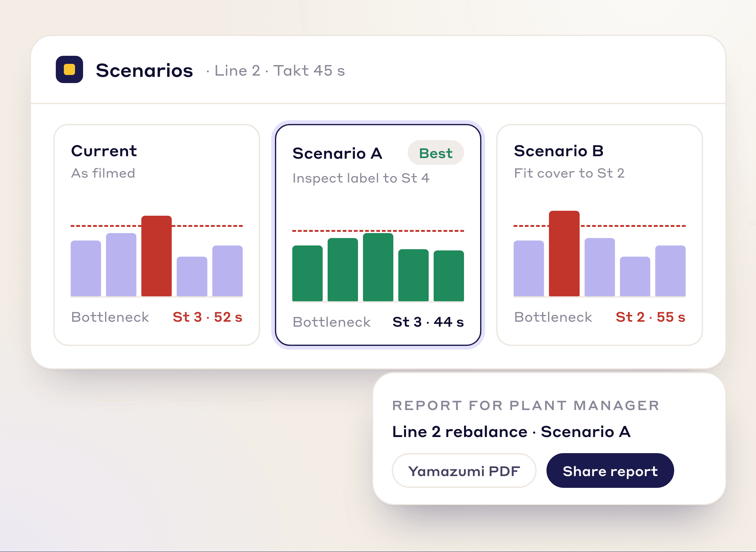Screen dimensions: 756x552
Task: Click the Scenarios heading
Action: click(144, 70)
